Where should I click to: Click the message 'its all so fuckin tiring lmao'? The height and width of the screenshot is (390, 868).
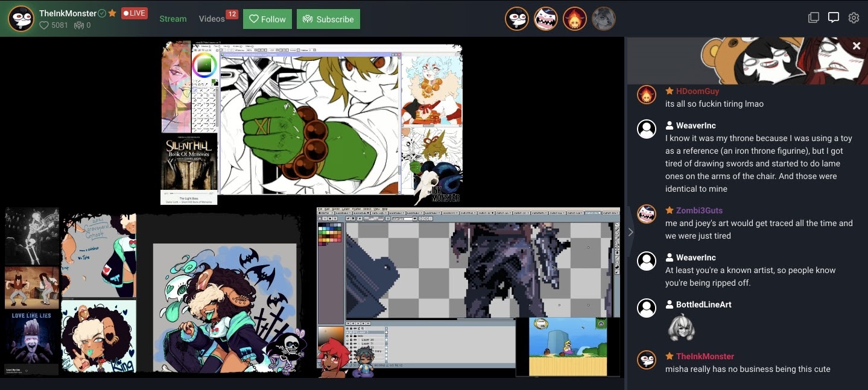(714, 104)
